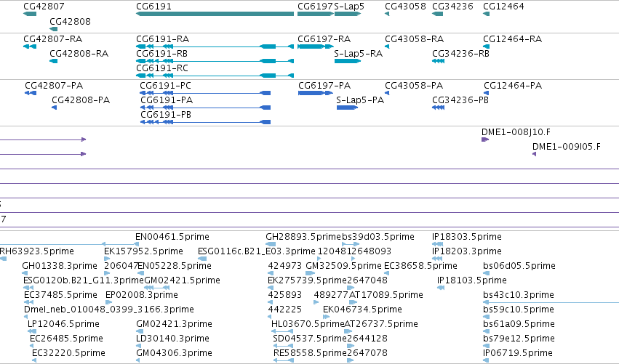Viewport: 619px width, 364px height.
Task: Click the CG34236-PB protein label
Action: [x=460, y=100]
